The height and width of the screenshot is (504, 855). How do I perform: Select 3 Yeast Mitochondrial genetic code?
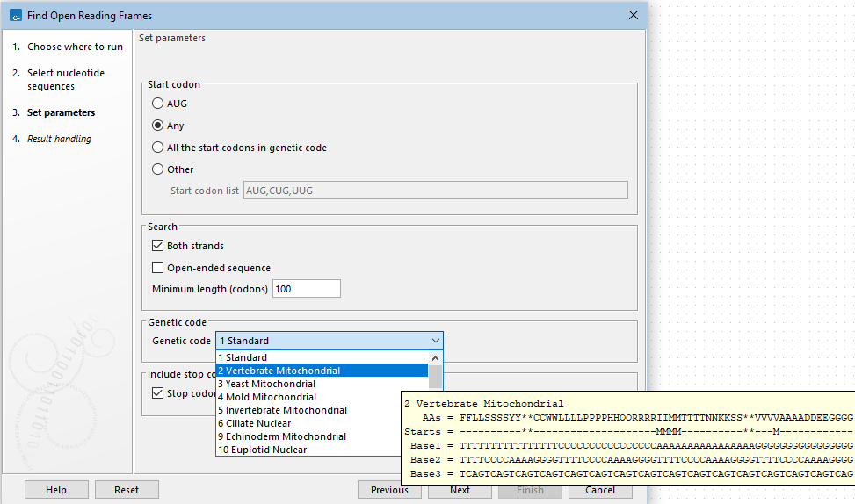[271, 384]
